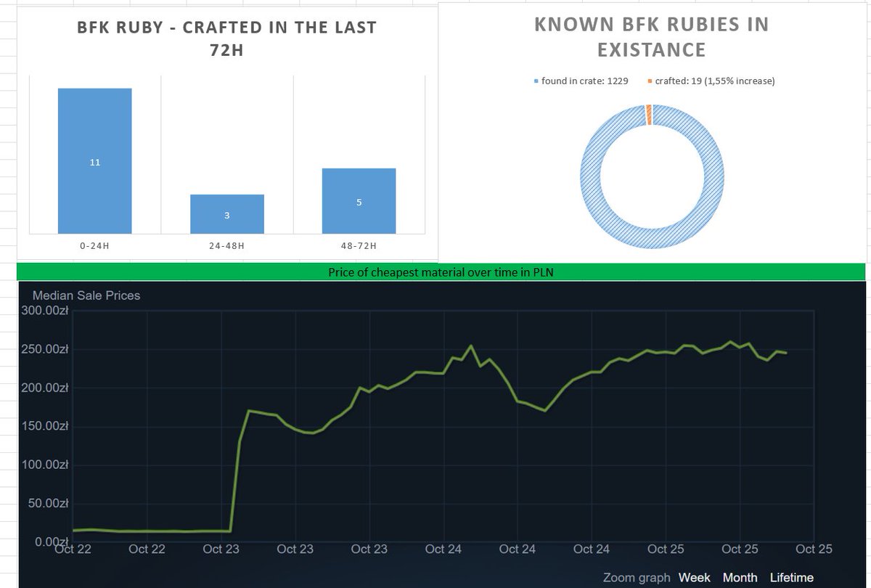
Task: Select the 24-48H bar showing 3
Action: (x=227, y=214)
